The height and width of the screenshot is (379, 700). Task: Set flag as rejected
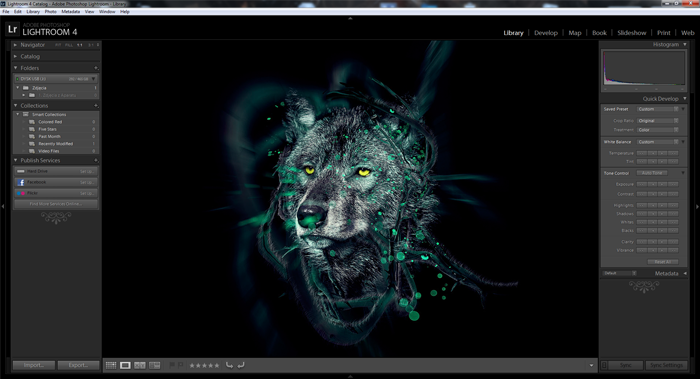click(181, 365)
